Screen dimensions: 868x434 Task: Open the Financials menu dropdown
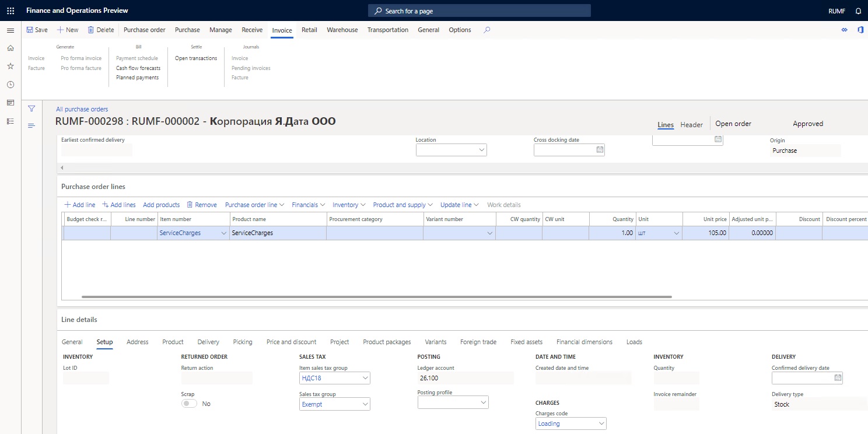[308, 205]
